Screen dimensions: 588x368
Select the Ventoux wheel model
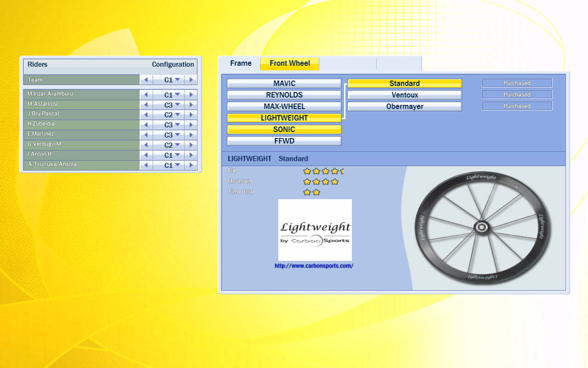404,95
